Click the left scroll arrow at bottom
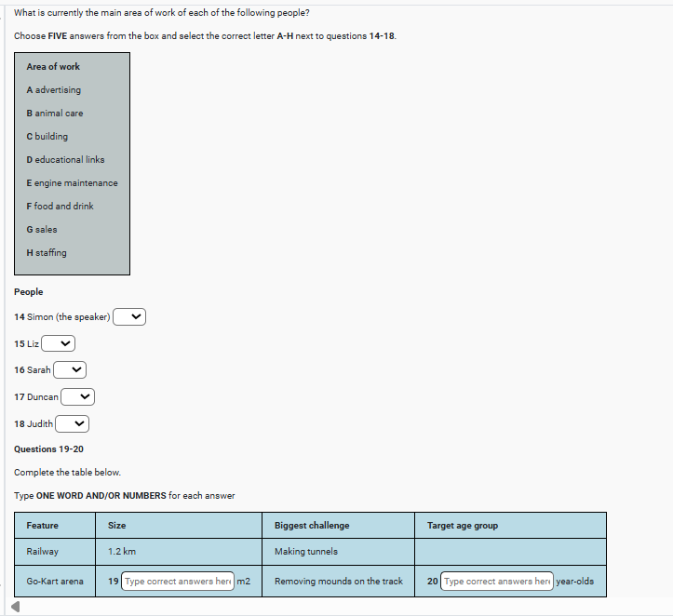Image resolution: width=673 pixels, height=616 pixels. [x=13, y=608]
